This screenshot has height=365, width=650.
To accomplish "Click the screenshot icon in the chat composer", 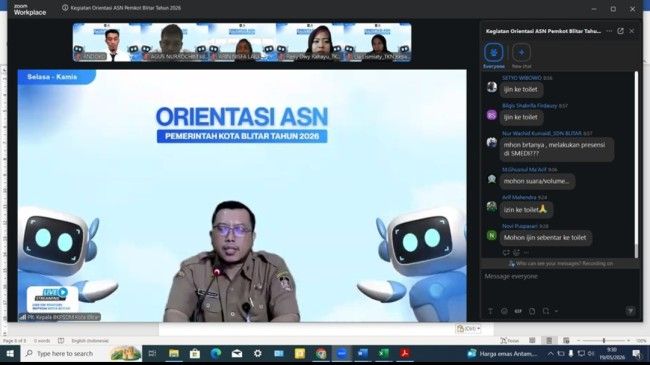I will pos(546,311).
